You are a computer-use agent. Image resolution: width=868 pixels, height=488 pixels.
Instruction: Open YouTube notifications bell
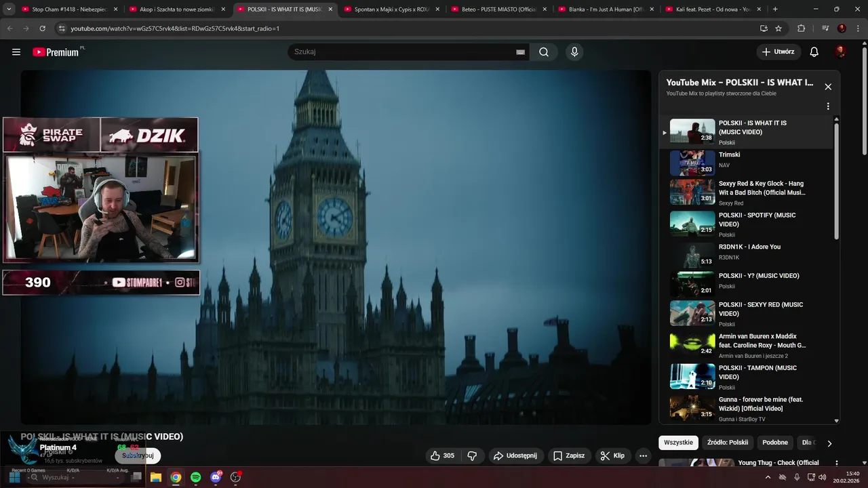tap(814, 52)
